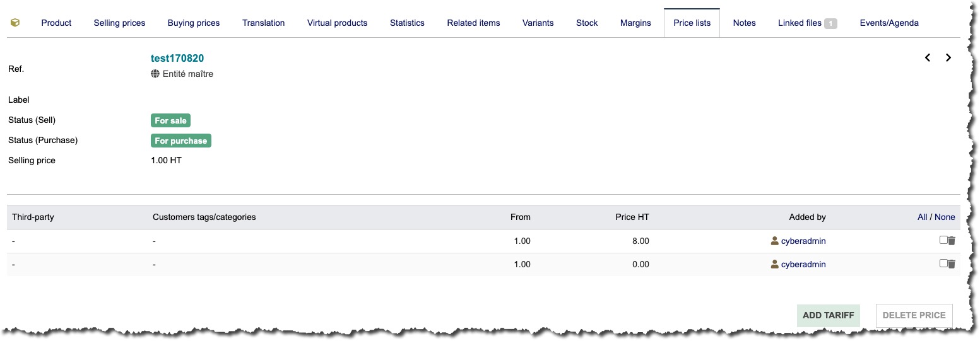Click the For sale status badge
Screen dimensions: 980x341
point(170,120)
